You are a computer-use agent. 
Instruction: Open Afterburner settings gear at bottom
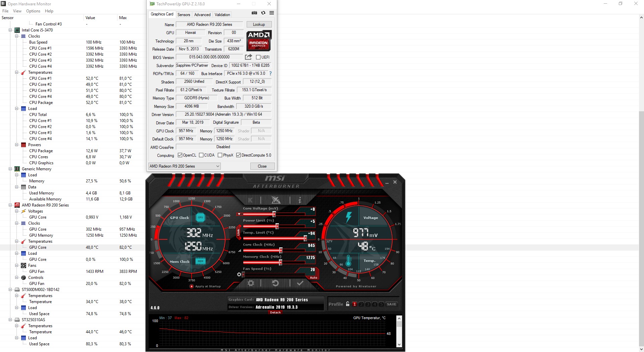click(251, 283)
